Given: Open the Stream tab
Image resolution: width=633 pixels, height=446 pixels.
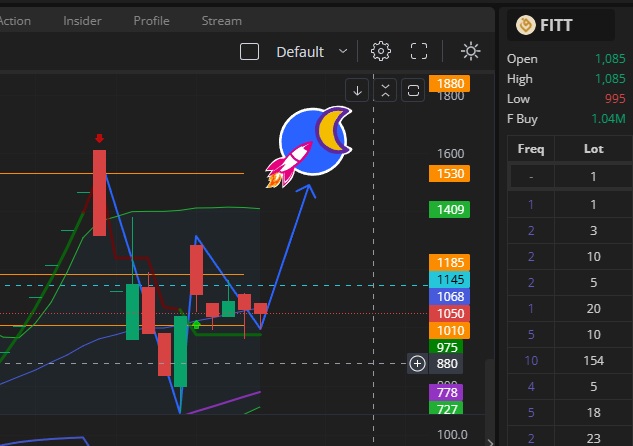Looking at the screenshot, I should 222,21.
